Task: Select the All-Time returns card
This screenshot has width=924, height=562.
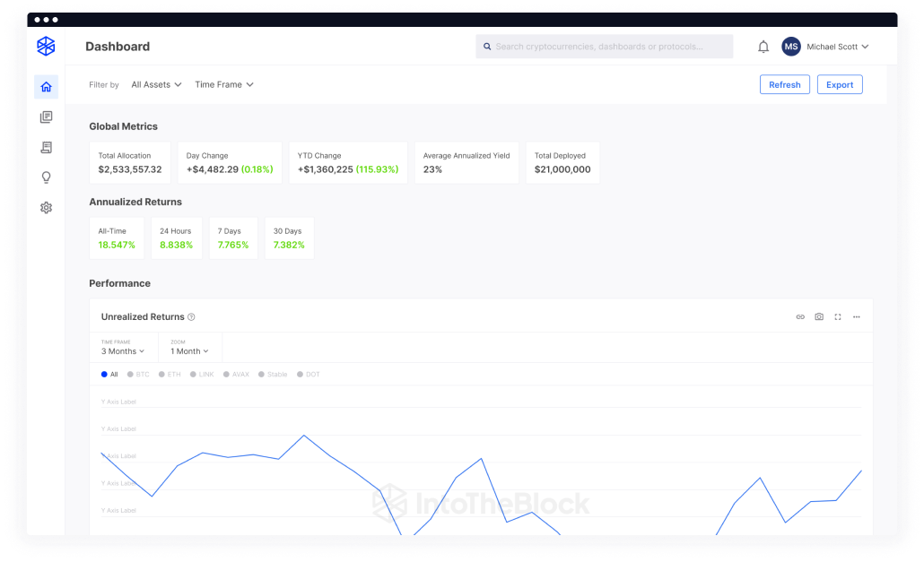Action: (117, 238)
